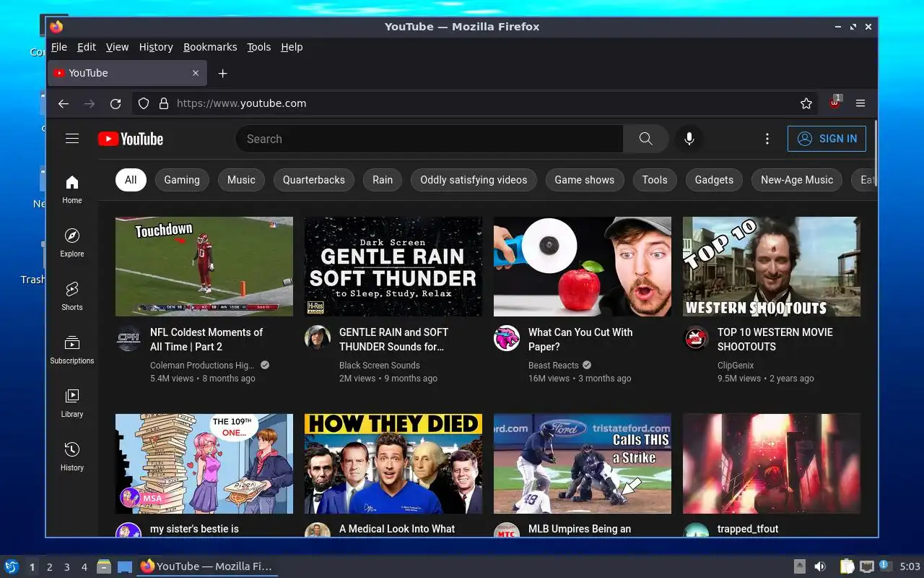Select the Rain filter chip

click(383, 180)
